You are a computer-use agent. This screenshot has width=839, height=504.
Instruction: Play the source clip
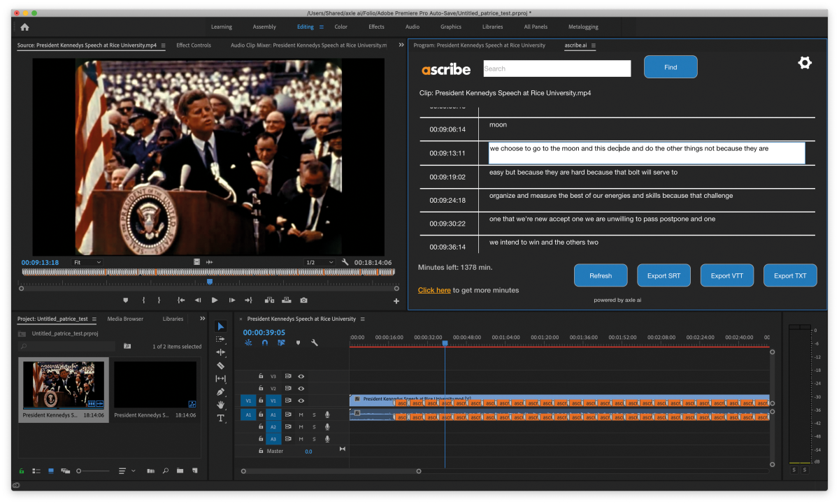[x=215, y=300]
